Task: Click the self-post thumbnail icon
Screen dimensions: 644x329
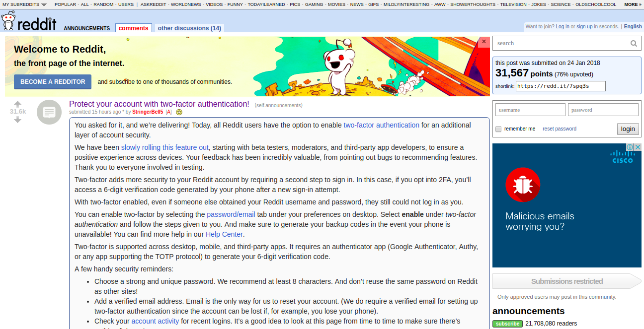Action: [49, 112]
